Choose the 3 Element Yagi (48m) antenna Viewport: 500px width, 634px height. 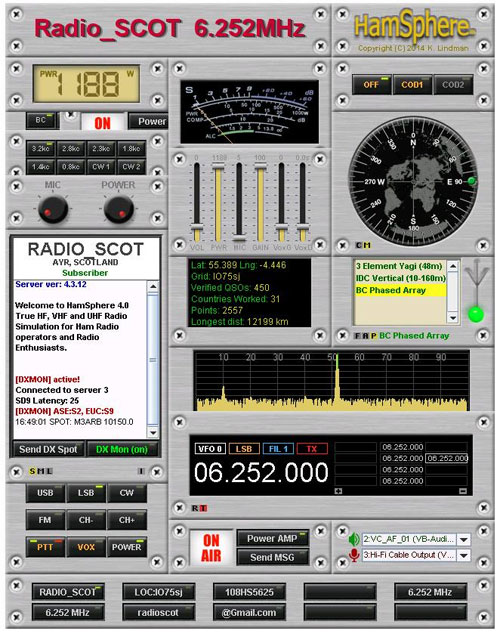coord(400,266)
